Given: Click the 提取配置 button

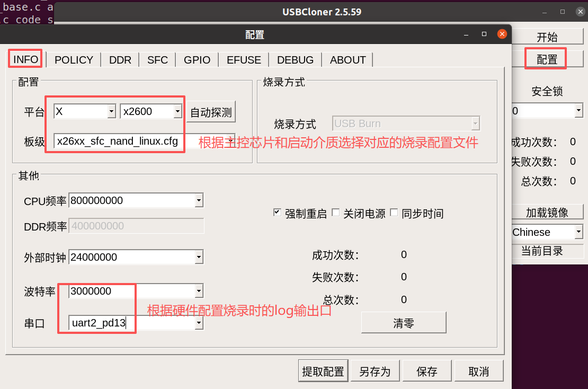Looking at the screenshot, I should pyautogui.click(x=323, y=371).
